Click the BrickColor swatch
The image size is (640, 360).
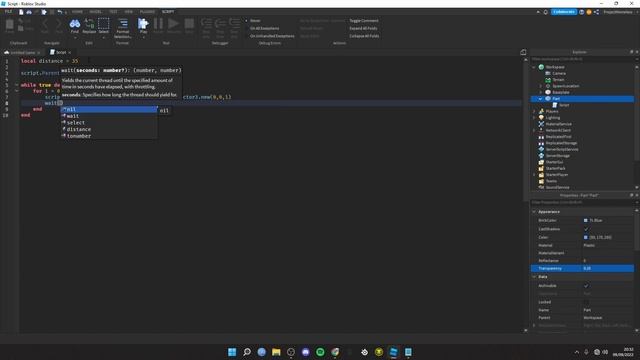[x=586, y=220]
